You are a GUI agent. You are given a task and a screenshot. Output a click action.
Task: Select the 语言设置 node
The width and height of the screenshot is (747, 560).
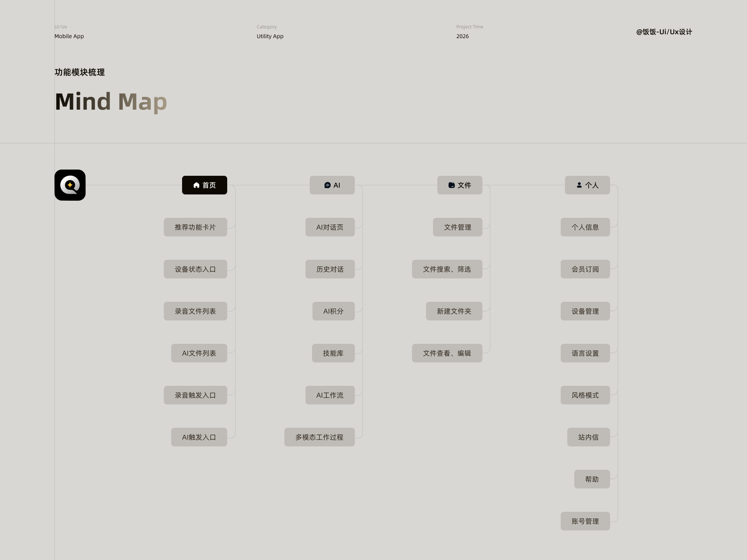pyautogui.click(x=585, y=353)
